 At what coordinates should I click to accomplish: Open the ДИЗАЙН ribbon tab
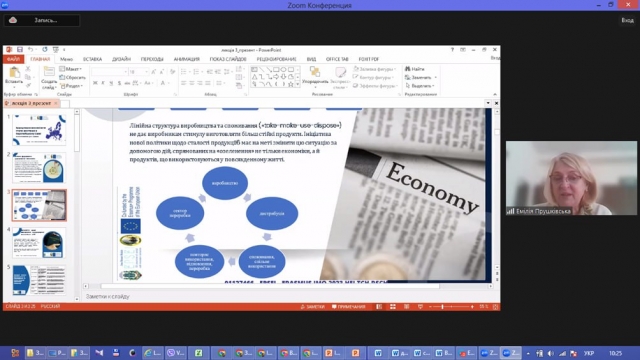(x=121, y=59)
